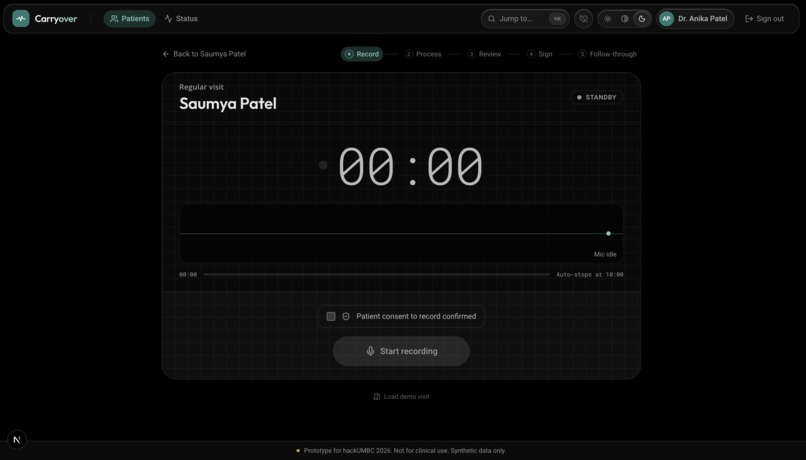Sign out of Carryover
This screenshot has width=806, height=460.
click(x=764, y=19)
